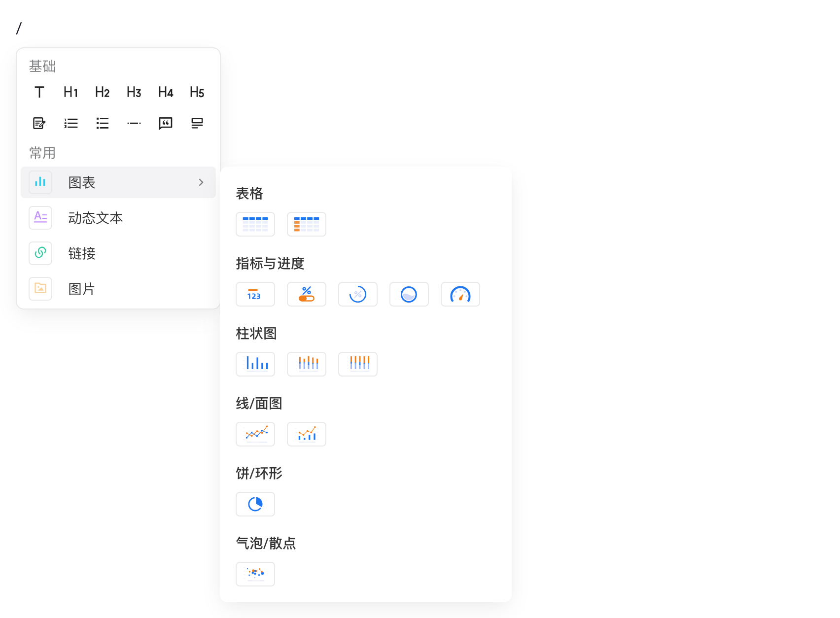Image resolution: width=840 pixels, height=618 pixels.
Task: Select the plain text T block
Action: [39, 92]
